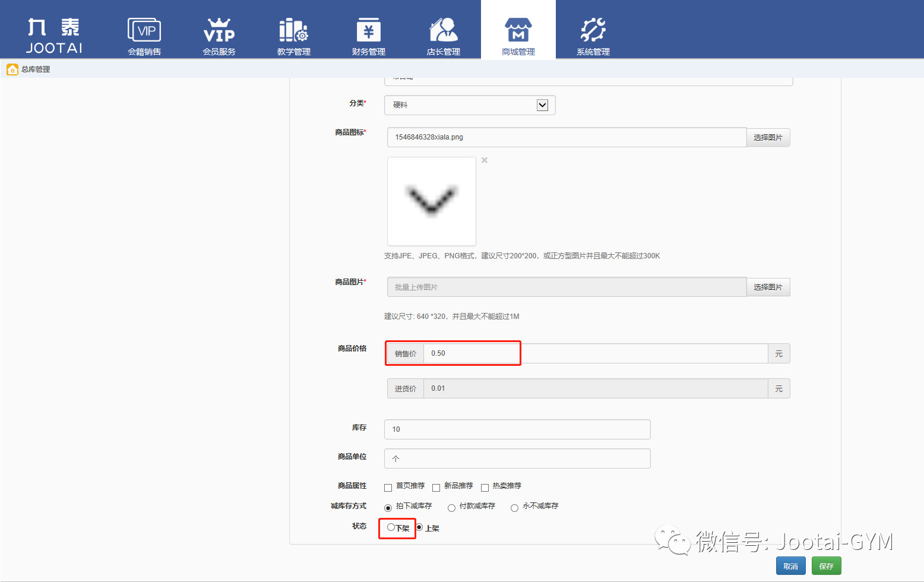Open the 系统管理 wrench icon
924x582 pixels.
coord(593,30)
